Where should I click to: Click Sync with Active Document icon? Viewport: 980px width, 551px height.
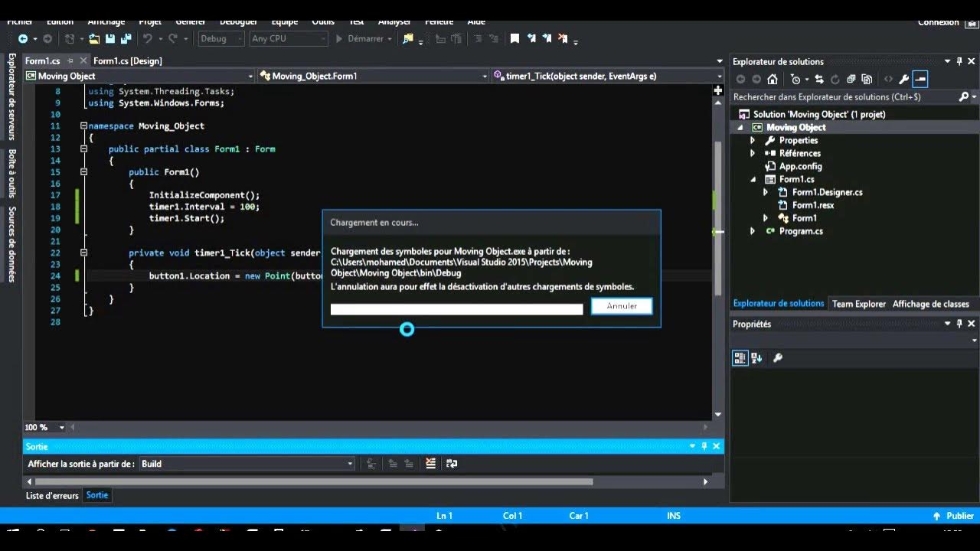coord(819,79)
